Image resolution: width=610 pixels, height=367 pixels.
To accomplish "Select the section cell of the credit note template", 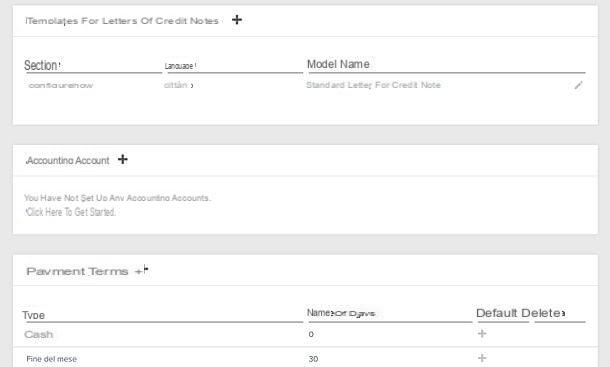I will (x=61, y=85).
